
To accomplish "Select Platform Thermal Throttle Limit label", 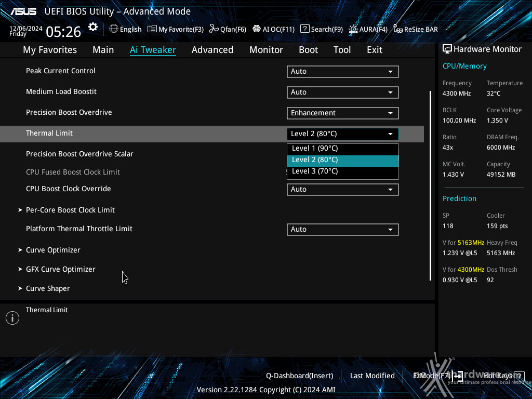I will 79,229.
